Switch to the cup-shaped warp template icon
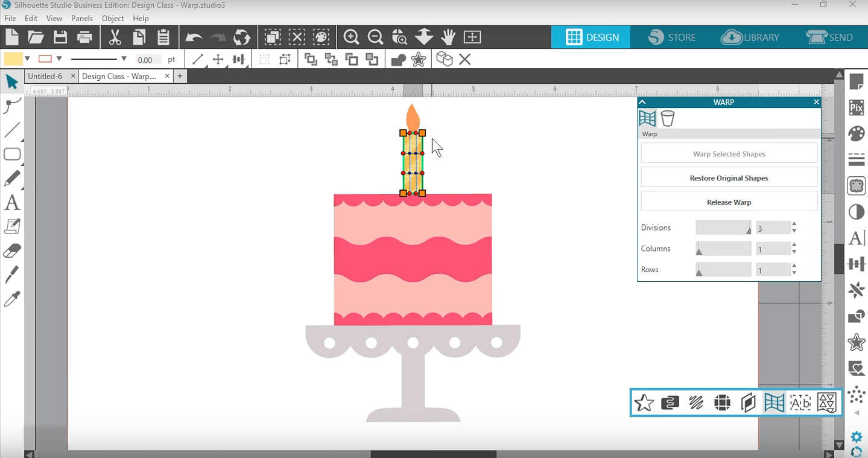The image size is (868, 458). pos(668,118)
